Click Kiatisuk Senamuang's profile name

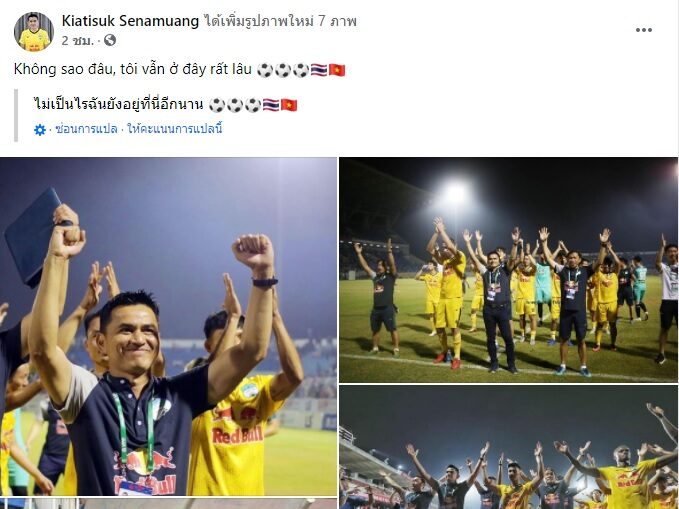coord(130,21)
